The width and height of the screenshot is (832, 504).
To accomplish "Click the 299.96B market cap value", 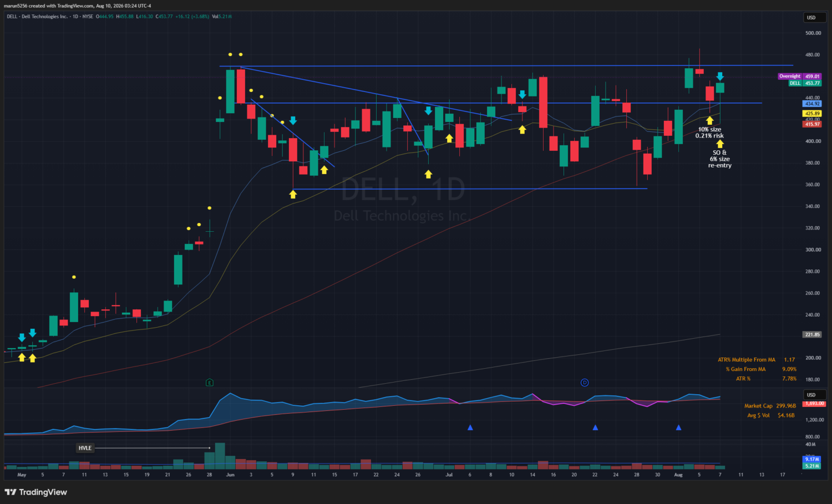I will coord(786,406).
